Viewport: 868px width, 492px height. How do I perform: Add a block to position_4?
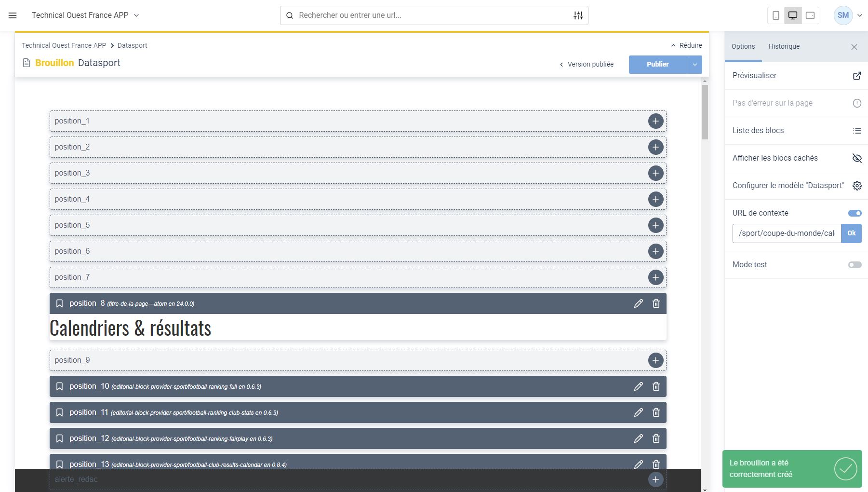pyautogui.click(x=655, y=199)
